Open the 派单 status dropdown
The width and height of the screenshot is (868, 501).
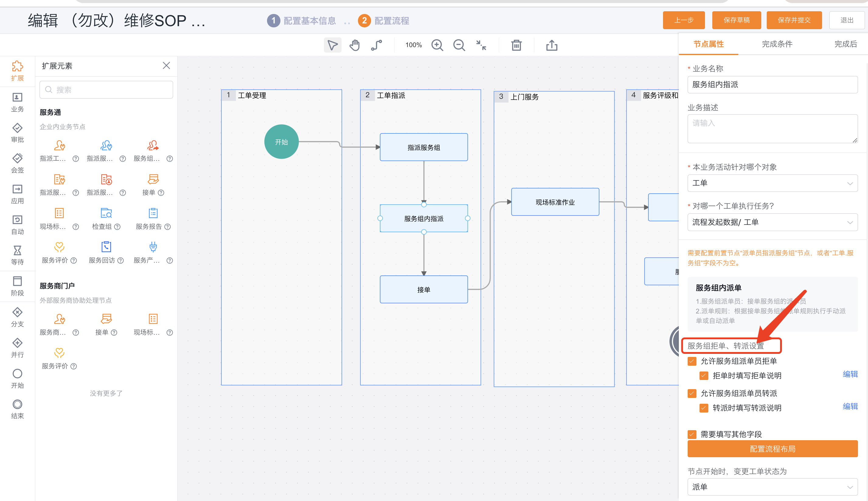pyautogui.click(x=772, y=487)
